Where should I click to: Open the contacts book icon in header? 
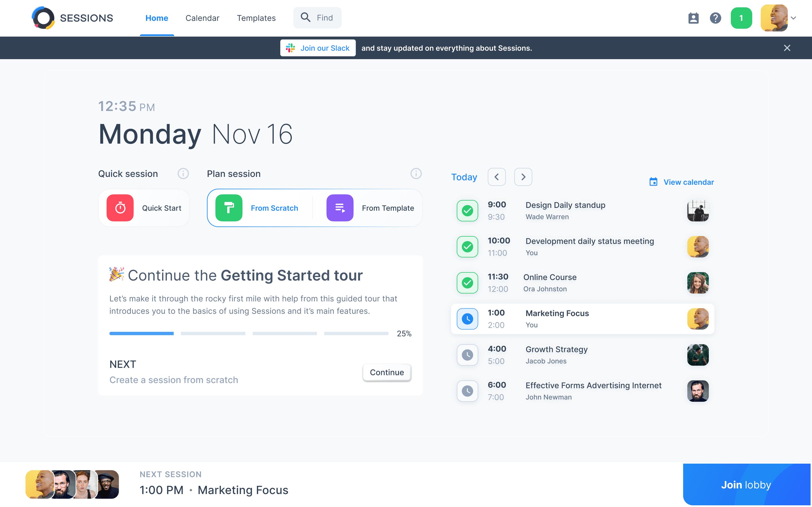693,18
